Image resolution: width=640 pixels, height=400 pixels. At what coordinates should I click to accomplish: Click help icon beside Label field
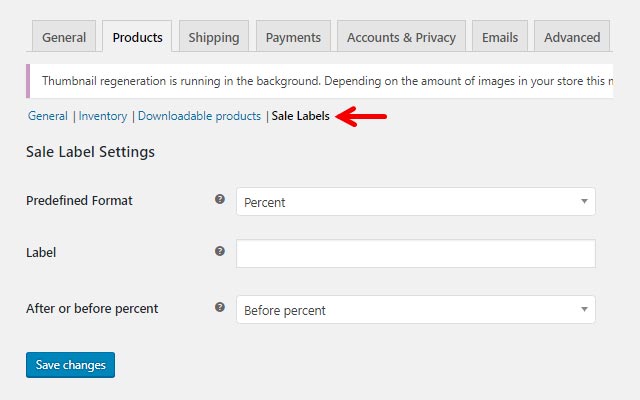pos(220,251)
